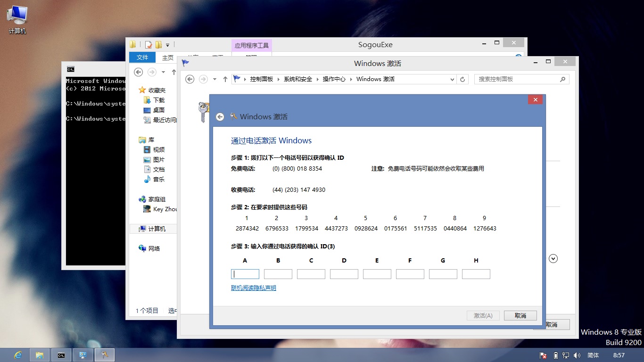Click the 取消 button in the activation dialog

pyautogui.click(x=520, y=316)
